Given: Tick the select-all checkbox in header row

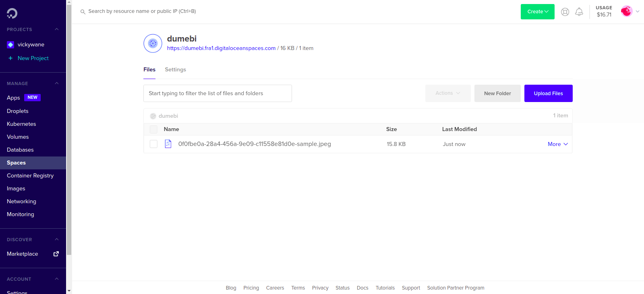Looking at the screenshot, I should point(153,129).
